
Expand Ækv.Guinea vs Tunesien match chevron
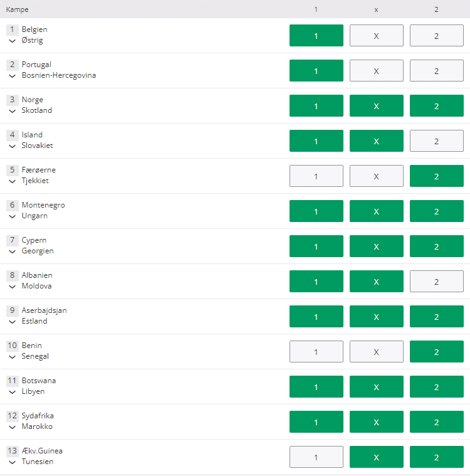click(x=12, y=462)
